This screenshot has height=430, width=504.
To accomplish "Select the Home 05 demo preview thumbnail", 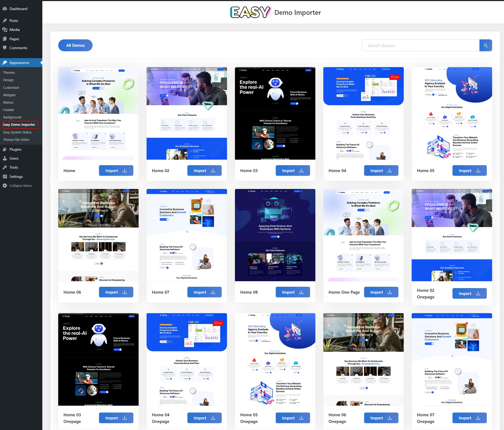I will coord(452,113).
